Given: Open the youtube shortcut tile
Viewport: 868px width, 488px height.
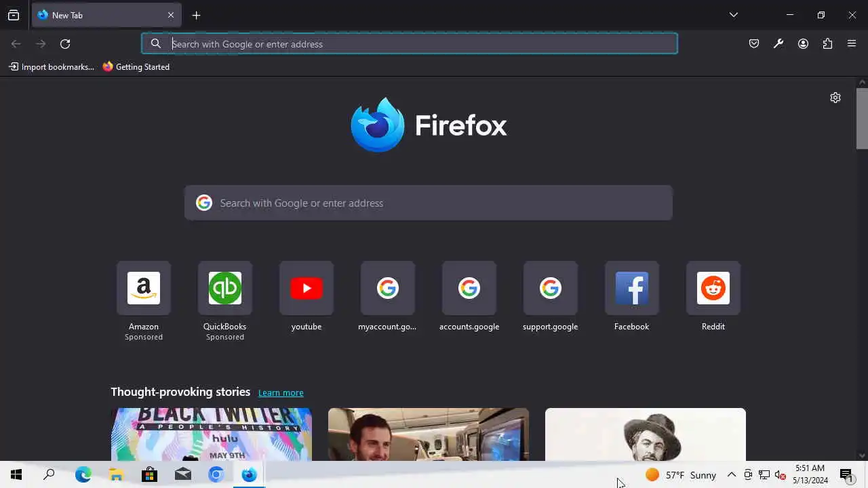Looking at the screenshot, I should [307, 297].
